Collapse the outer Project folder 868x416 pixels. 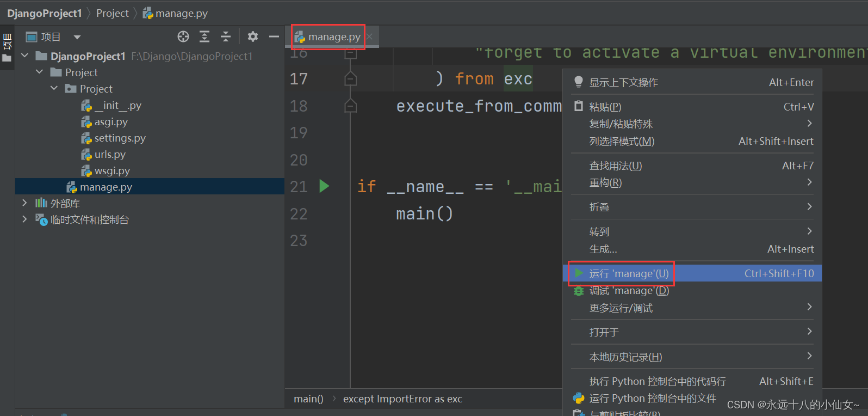coord(39,72)
